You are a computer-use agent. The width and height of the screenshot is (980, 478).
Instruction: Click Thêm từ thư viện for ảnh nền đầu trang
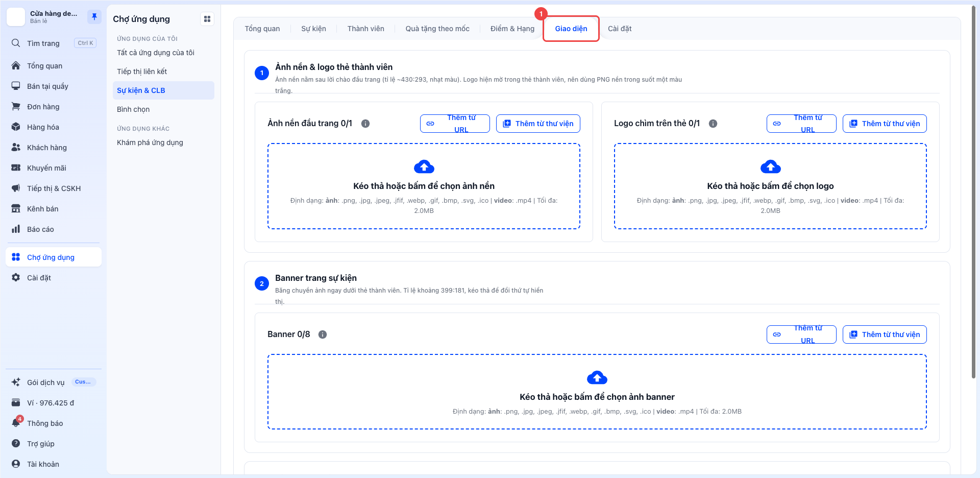click(x=538, y=124)
